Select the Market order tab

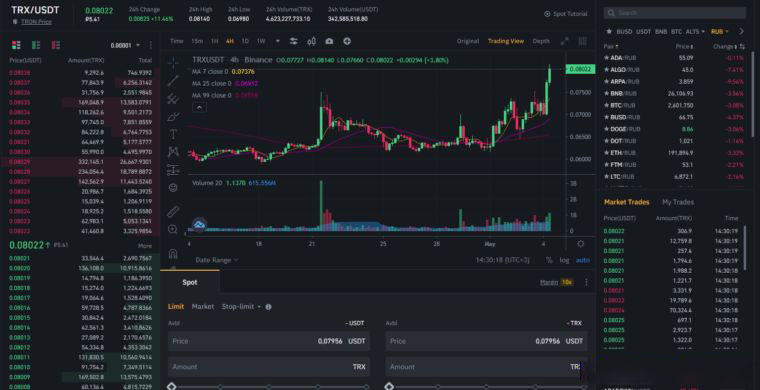(203, 307)
